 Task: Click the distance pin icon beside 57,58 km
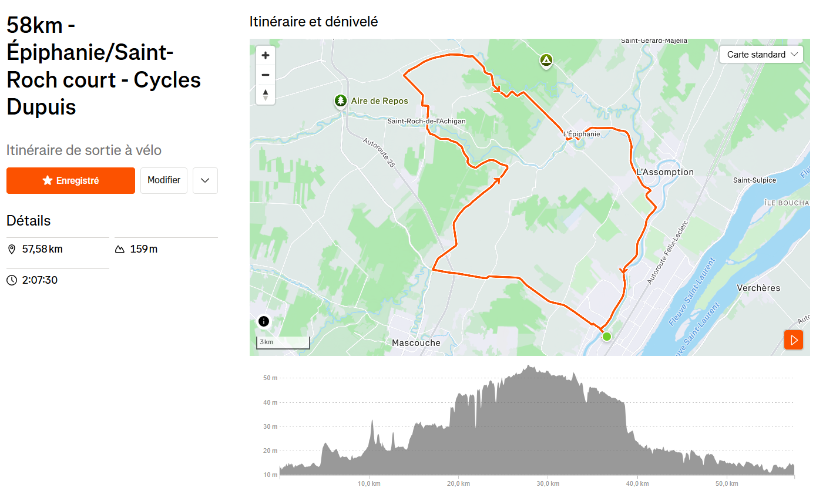pyautogui.click(x=12, y=250)
